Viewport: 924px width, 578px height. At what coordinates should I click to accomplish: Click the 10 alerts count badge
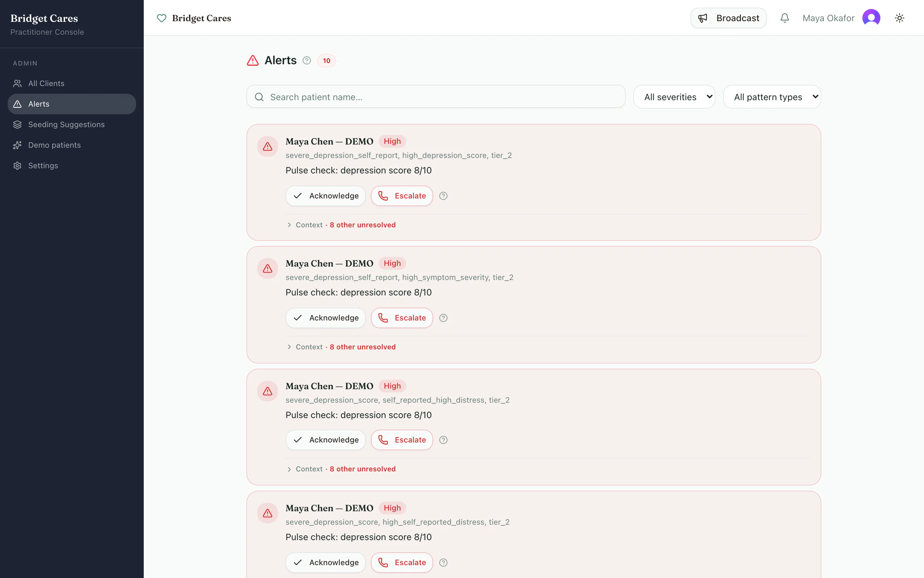tap(327, 60)
